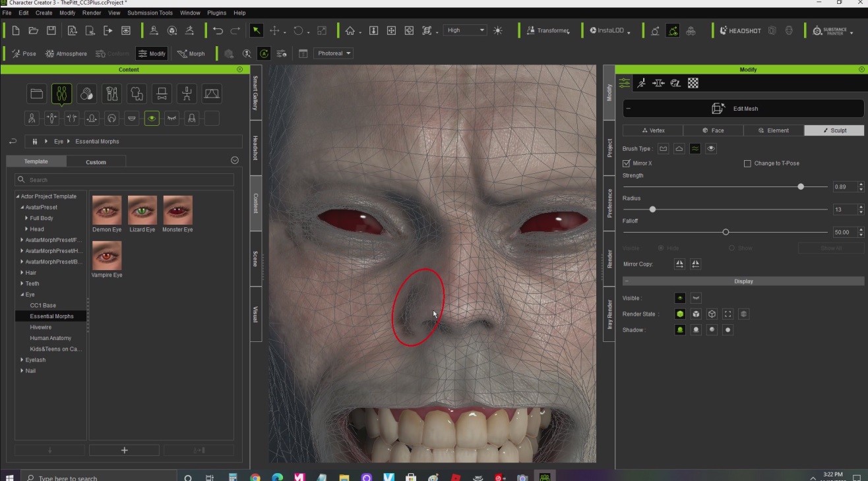Select the Eye sub-category icon
This screenshot has height=481, width=868.
pos(152,119)
